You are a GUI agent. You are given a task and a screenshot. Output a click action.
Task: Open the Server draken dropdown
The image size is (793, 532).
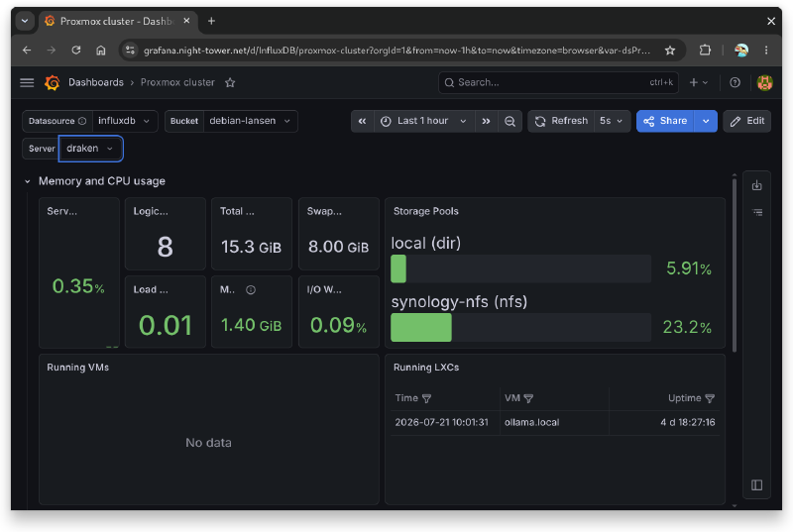click(90, 149)
